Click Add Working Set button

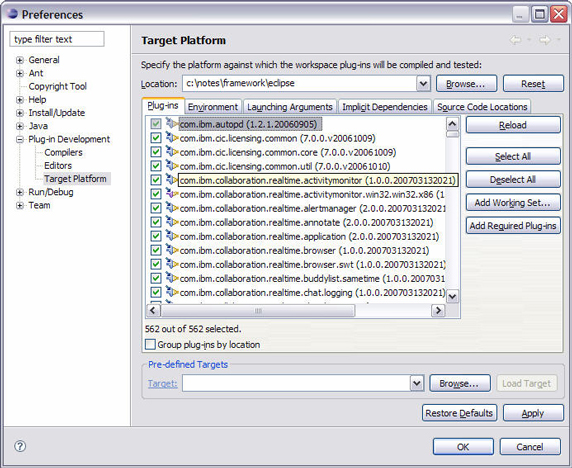click(513, 202)
